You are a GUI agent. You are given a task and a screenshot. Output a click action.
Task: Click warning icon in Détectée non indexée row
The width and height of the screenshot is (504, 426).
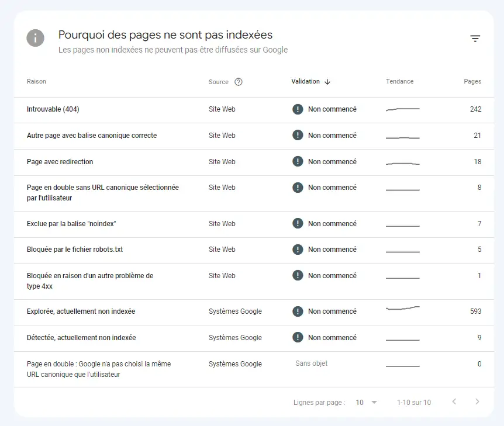(298, 337)
